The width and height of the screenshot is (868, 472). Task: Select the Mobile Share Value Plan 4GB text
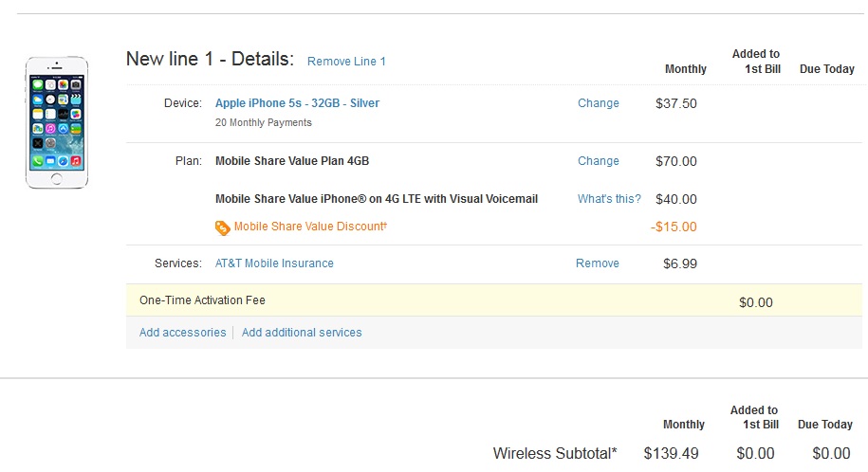click(292, 161)
